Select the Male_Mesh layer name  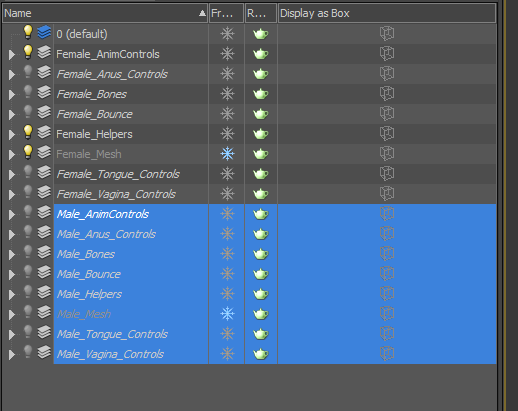pos(84,314)
